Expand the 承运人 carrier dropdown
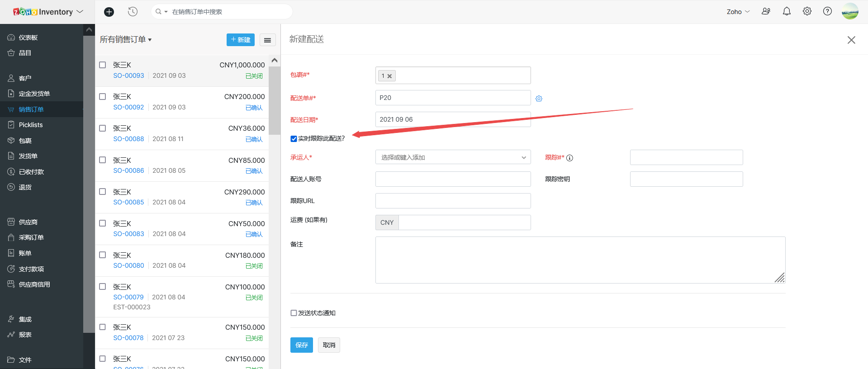Image resolution: width=868 pixels, height=369 pixels. coord(453,157)
